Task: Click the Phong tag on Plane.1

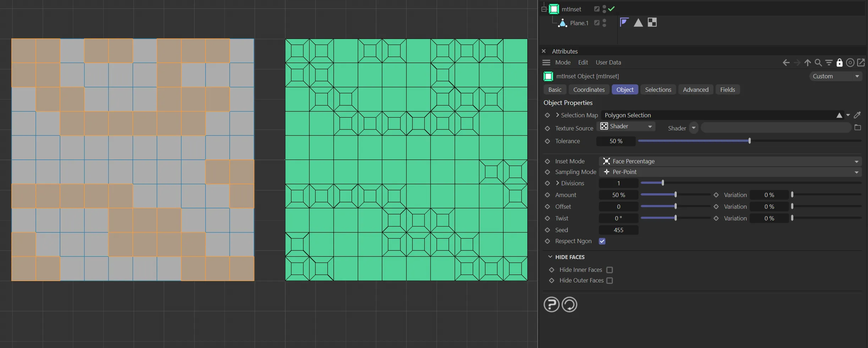Action: pyautogui.click(x=624, y=22)
